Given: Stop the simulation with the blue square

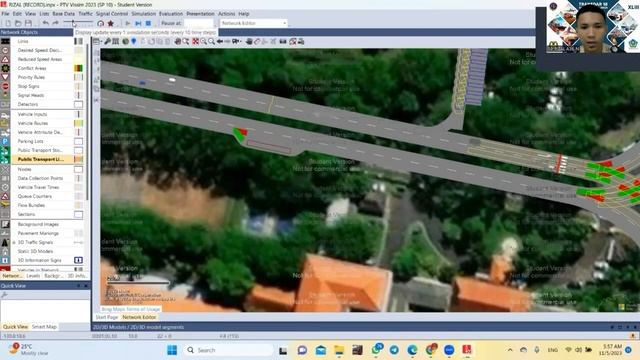Looking at the screenshot, I should (x=149, y=23).
